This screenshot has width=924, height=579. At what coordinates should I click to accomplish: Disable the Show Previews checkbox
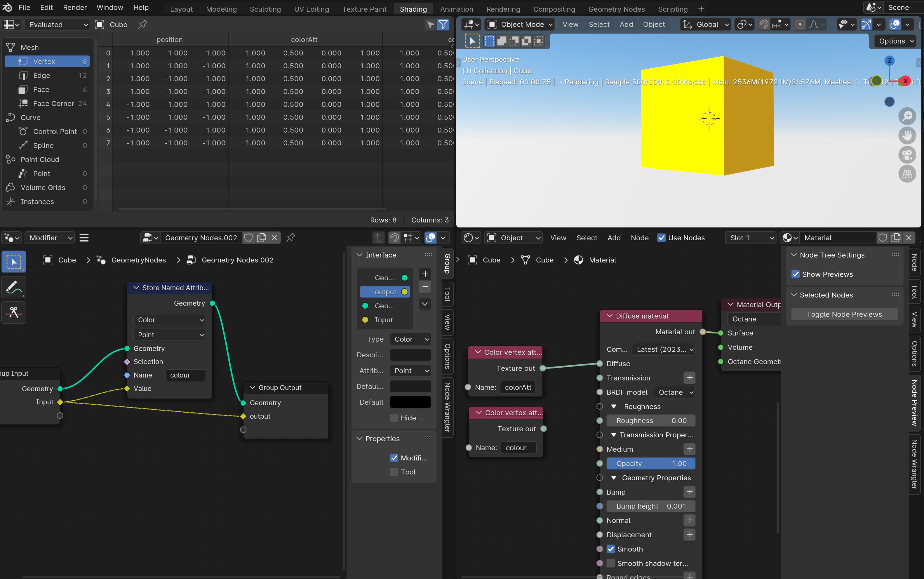coord(795,274)
